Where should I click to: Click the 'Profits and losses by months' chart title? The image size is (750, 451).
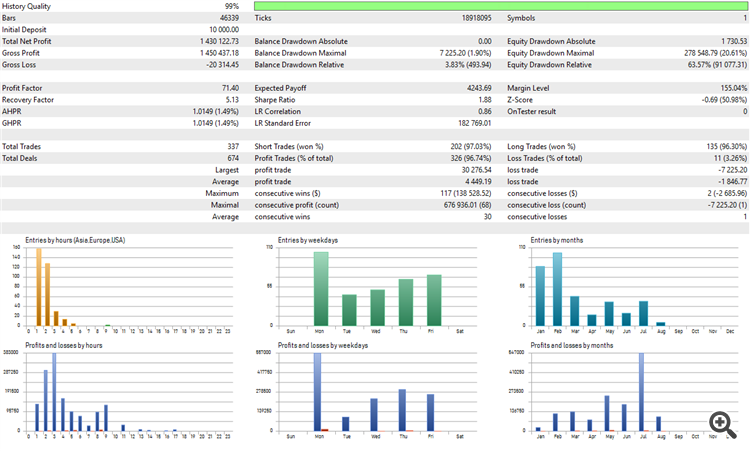tap(572, 345)
